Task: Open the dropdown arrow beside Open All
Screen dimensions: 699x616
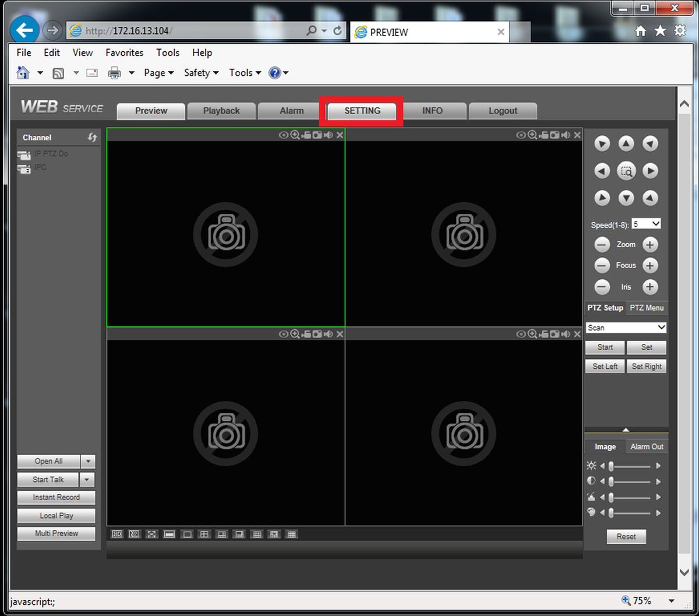Action: point(88,461)
